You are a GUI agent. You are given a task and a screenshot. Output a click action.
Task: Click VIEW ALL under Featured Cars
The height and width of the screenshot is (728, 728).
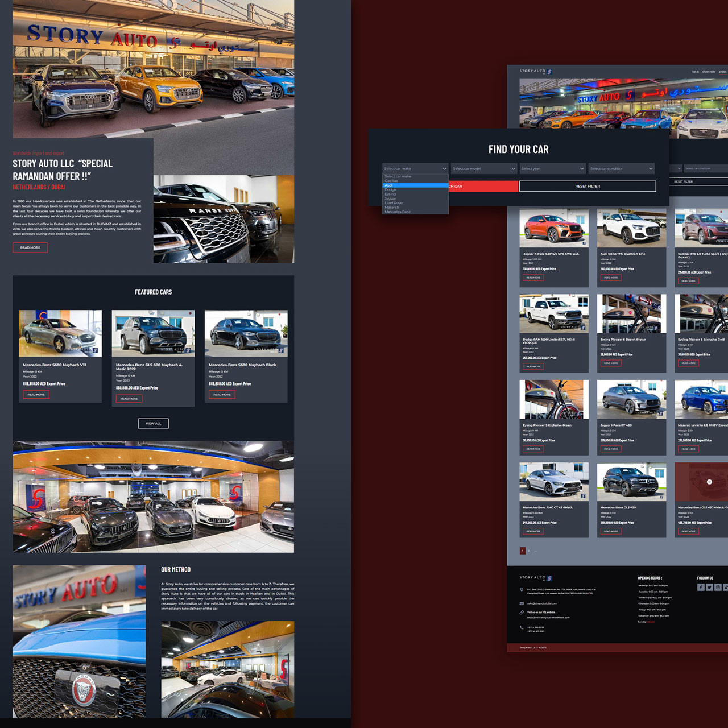pyautogui.click(x=153, y=423)
